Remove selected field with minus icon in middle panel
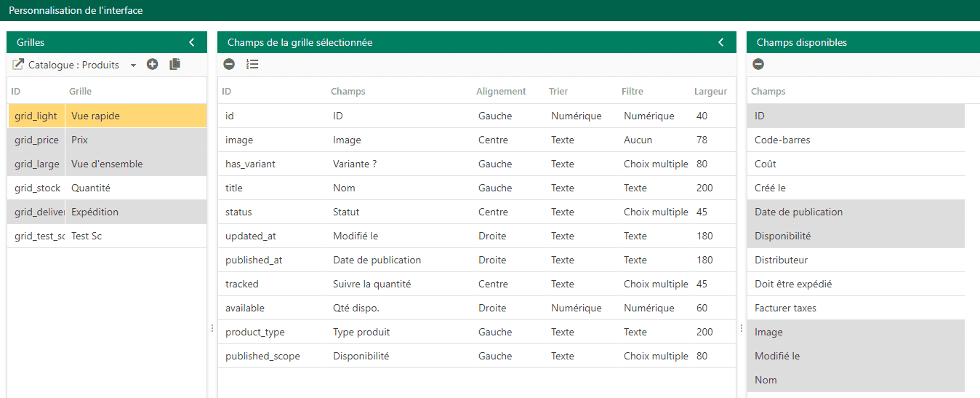This screenshot has height=398, width=980. (x=229, y=64)
